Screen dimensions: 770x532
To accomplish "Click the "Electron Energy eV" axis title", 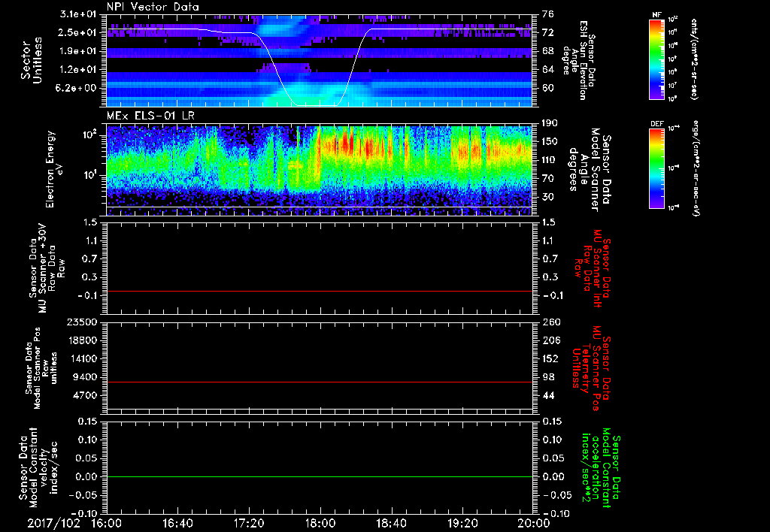I will coord(55,169).
